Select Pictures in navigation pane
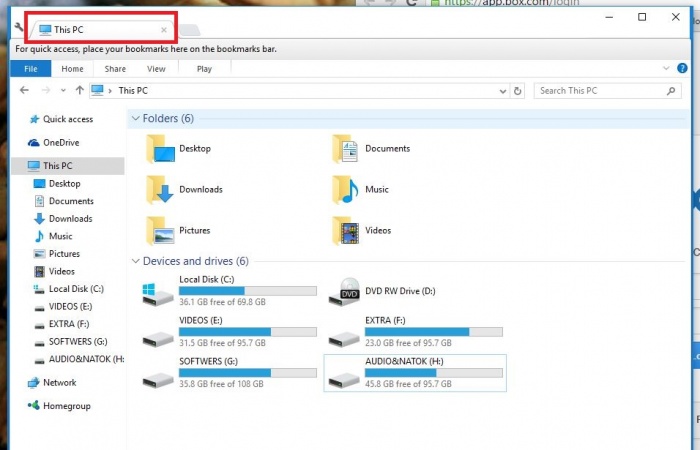The width and height of the screenshot is (700, 450). (57, 254)
